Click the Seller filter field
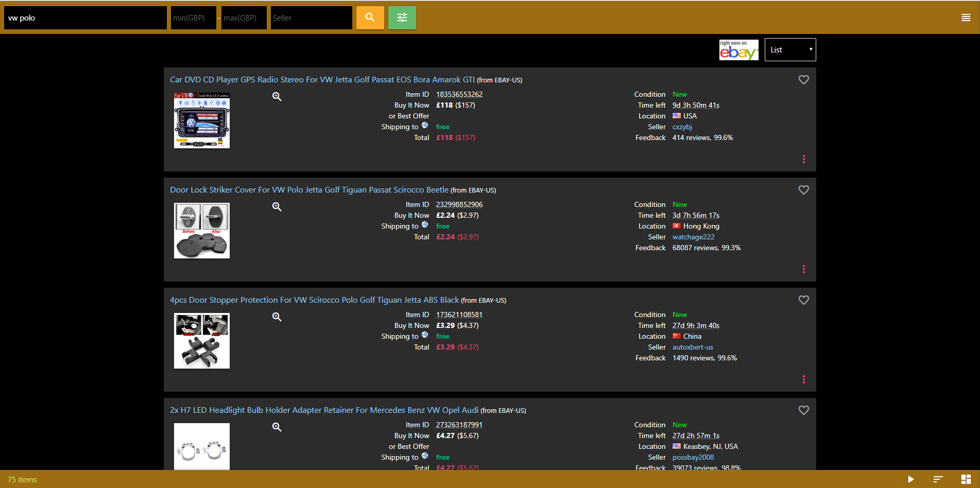The height and width of the screenshot is (488, 980). 311,18
